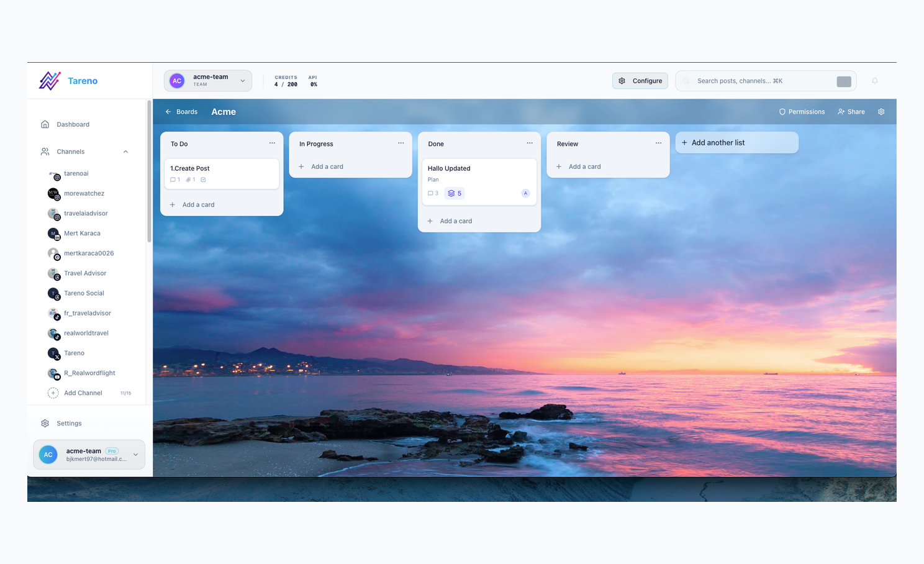924x564 pixels.
Task: Select the Tareno X channel avatar
Action: [x=53, y=353]
